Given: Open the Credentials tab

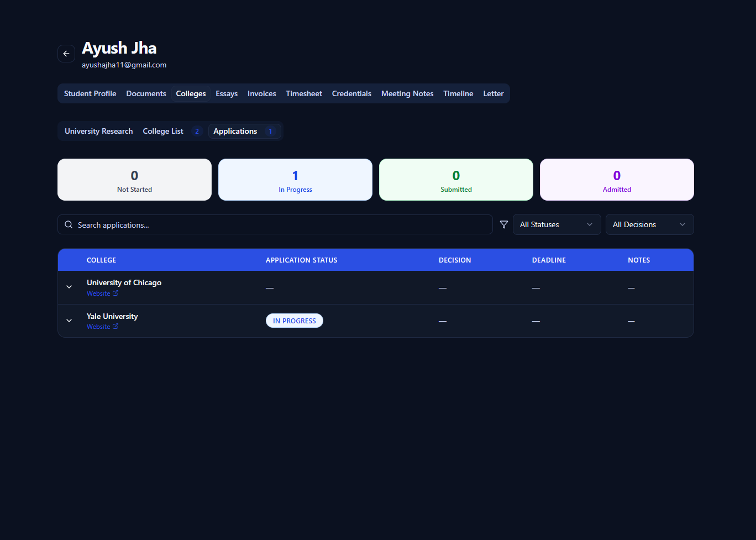Looking at the screenshot, I should (351, 93).
